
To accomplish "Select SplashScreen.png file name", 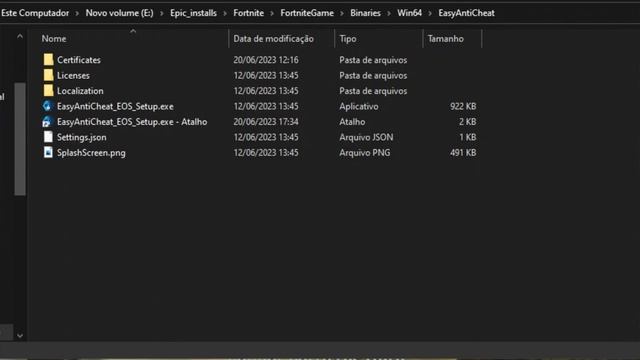I will 91,153.
